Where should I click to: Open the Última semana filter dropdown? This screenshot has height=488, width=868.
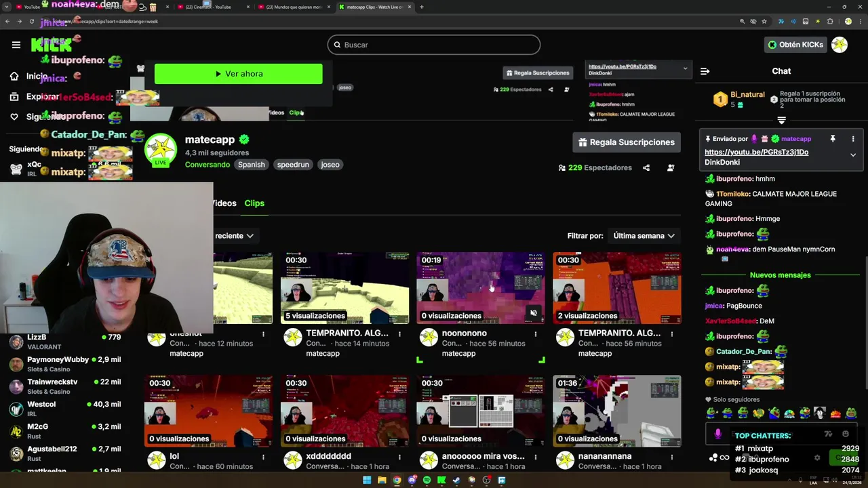click(x=644, y=236)
